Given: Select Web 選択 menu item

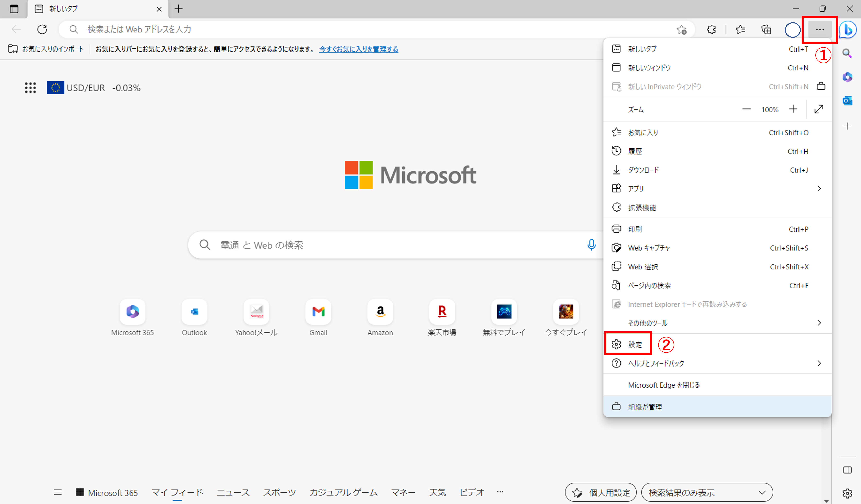Looking at the screenshot, I should [717, 267].
